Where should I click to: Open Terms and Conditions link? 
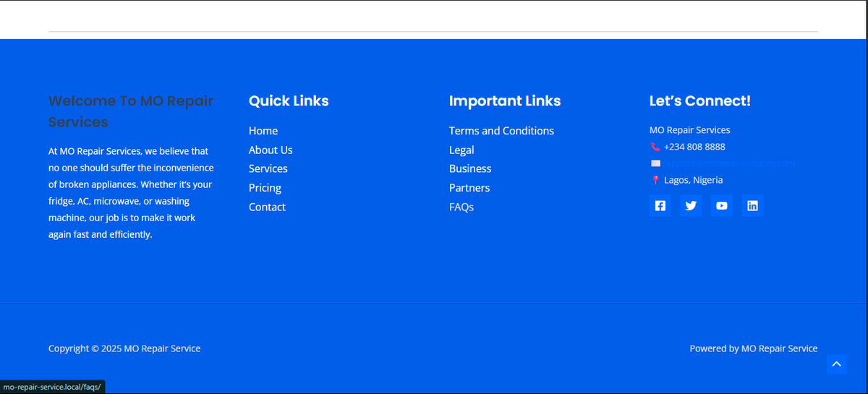coord(501,131)
